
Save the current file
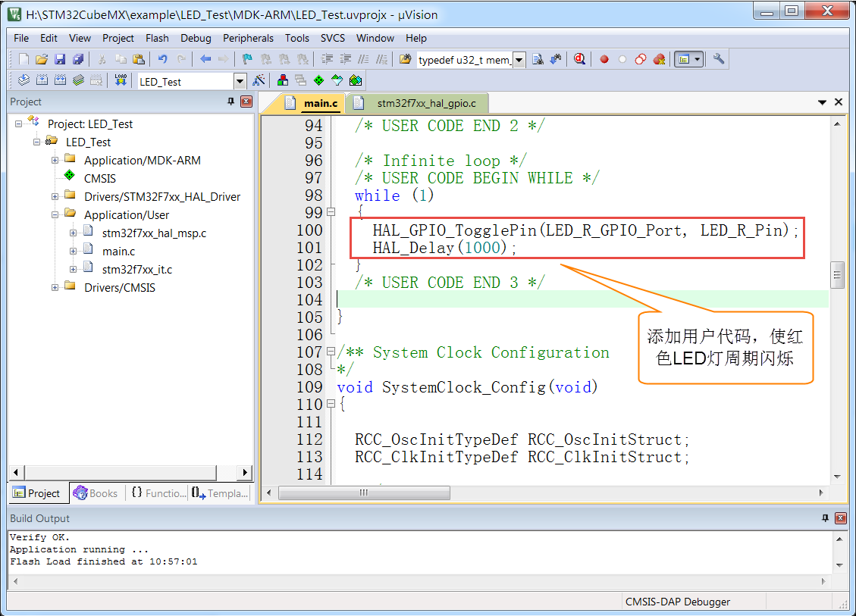[60, 59]
